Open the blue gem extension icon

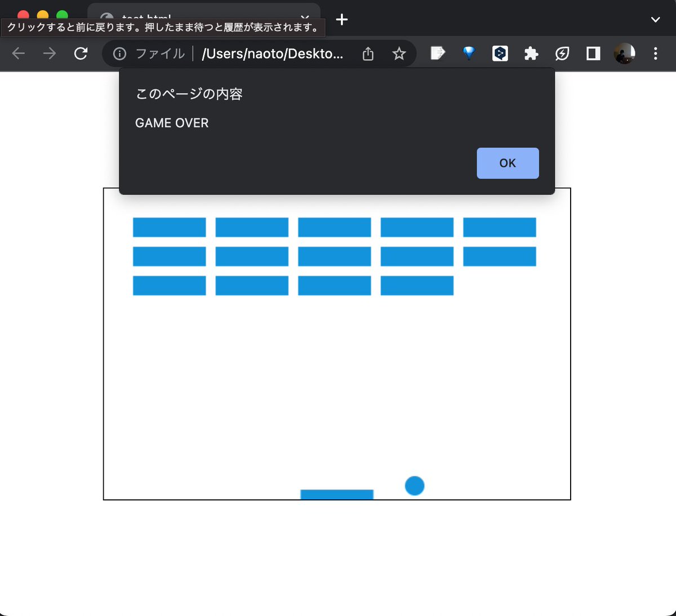pyautogui.click(x=469, y=54)
